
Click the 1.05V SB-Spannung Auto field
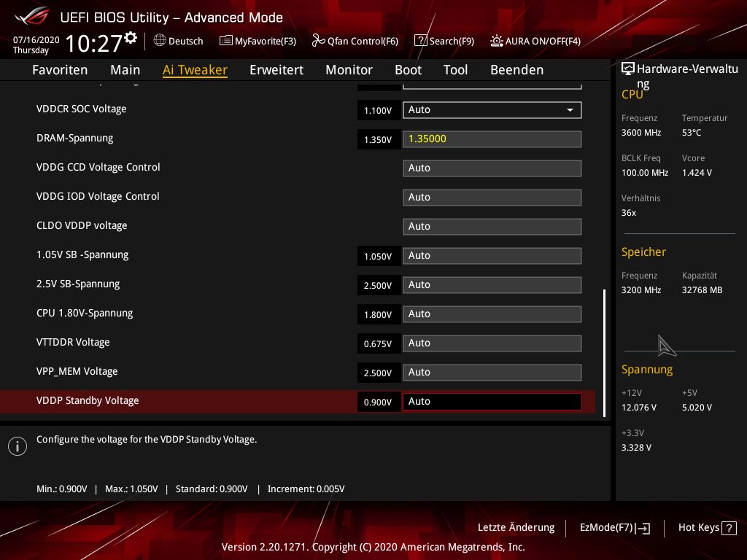[x=492, y=256]
